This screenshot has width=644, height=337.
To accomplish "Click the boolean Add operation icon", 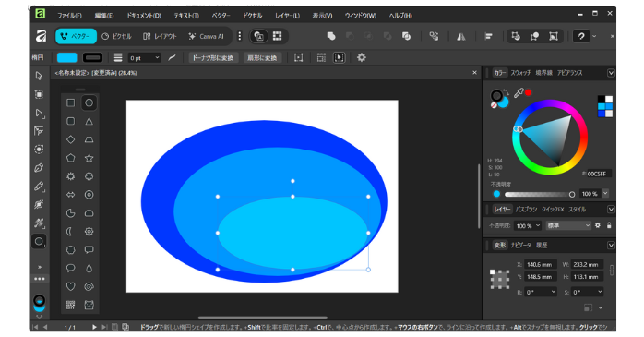I will (331, 36).
